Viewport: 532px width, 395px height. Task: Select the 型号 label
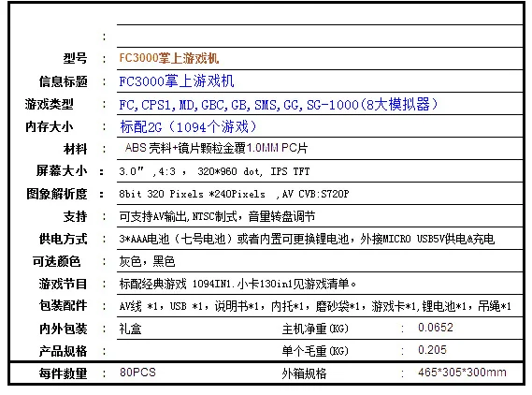pos(76,59)
